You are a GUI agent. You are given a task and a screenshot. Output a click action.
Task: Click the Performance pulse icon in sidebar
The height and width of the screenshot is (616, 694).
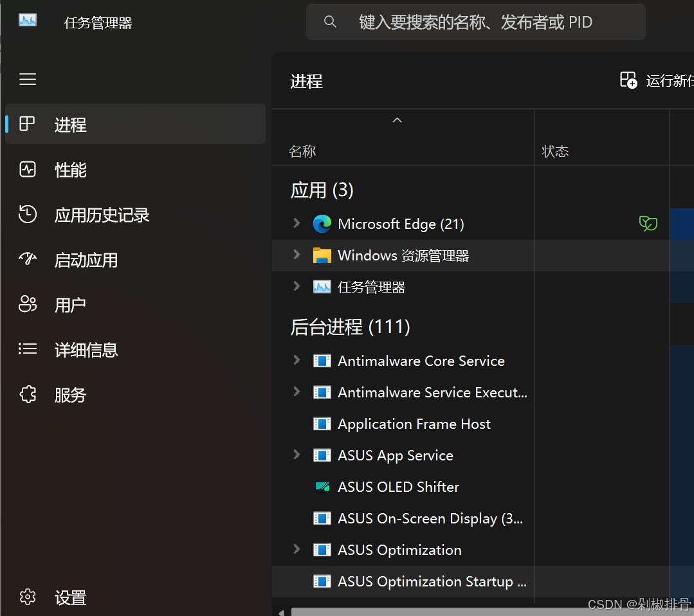click(x=28, y=169)
